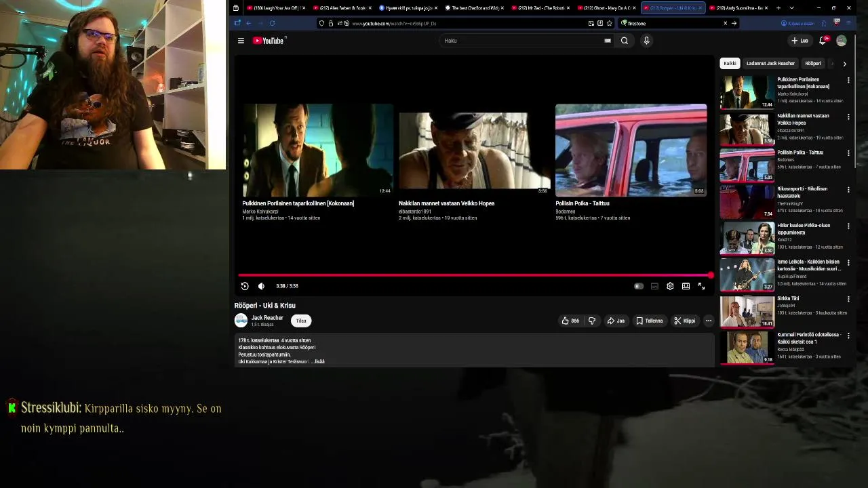Viewport: 868px width, 488px height.
Task: Switch to Mr Zed browser tab
Action: click(540, 8)
